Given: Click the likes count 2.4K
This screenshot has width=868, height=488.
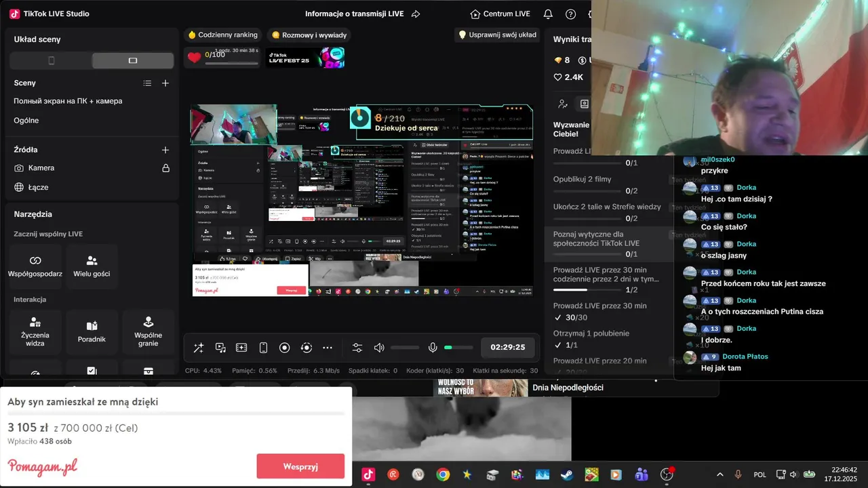Looking at the screenshot, I should [568, 77].
